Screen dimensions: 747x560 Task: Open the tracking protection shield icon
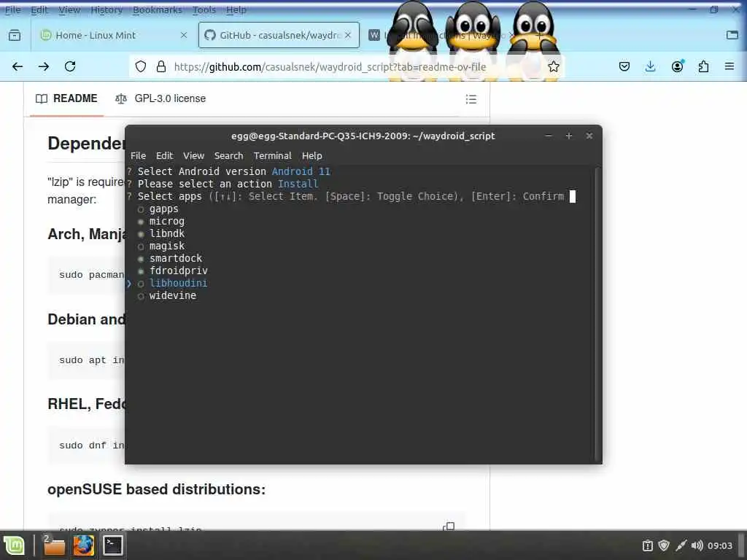coord(141,66)
